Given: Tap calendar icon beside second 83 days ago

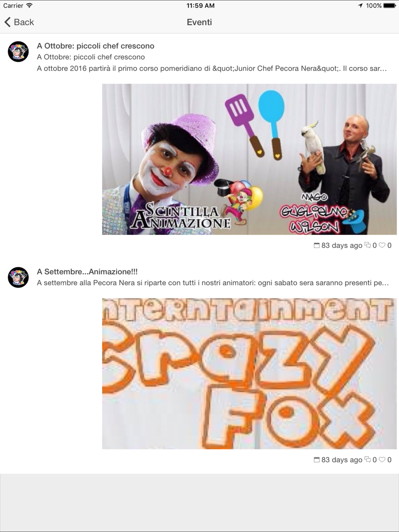Looking at the screenshot, I should click(317, 459).
